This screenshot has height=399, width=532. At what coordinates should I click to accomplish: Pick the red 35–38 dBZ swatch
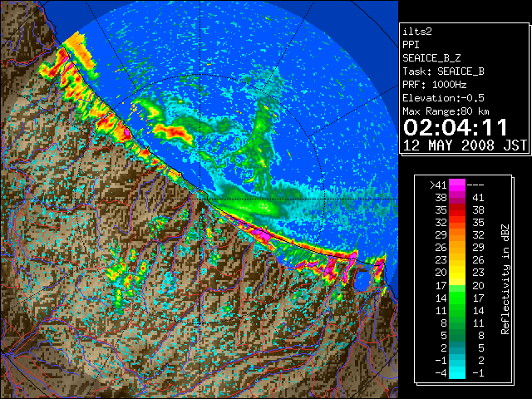point(457,210)
